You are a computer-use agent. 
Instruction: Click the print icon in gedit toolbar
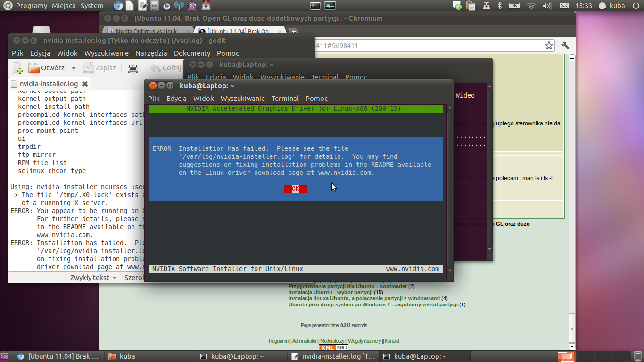tap(133, 68)
